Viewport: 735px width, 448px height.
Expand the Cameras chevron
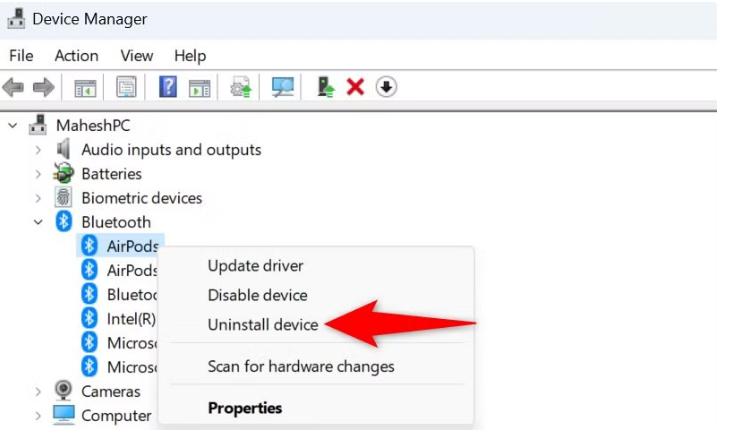click(38, 391)
